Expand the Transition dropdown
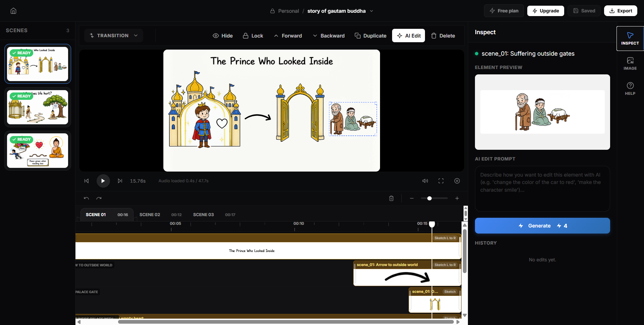Image resolution: width=644 pixels, height=325 pixels. tap(114, 36)
